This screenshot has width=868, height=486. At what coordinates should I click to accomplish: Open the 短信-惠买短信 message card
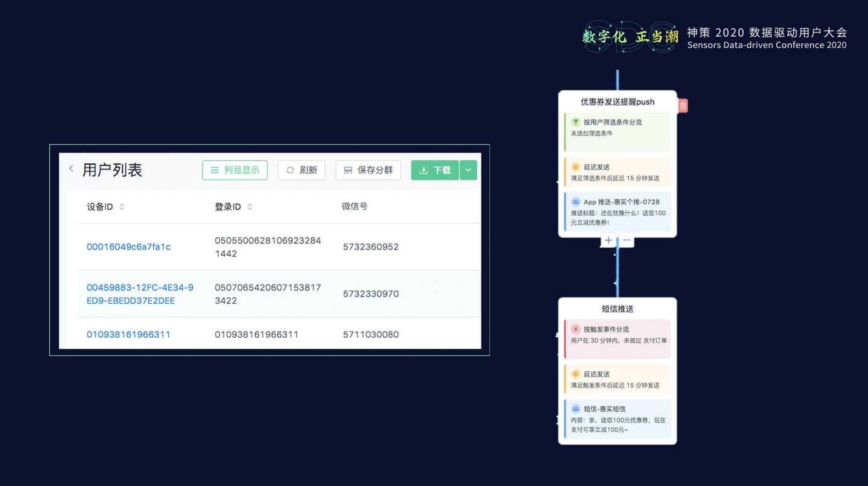617,419
